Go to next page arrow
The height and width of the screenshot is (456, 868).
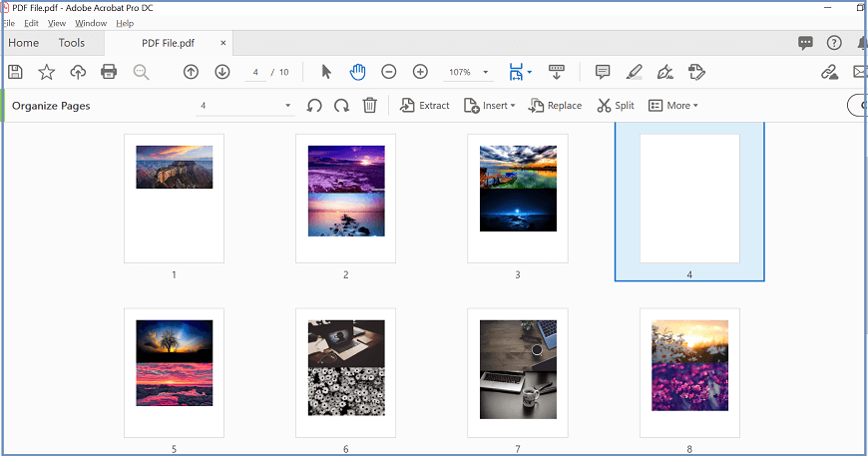pyautogui.click(x=222, y=72)
